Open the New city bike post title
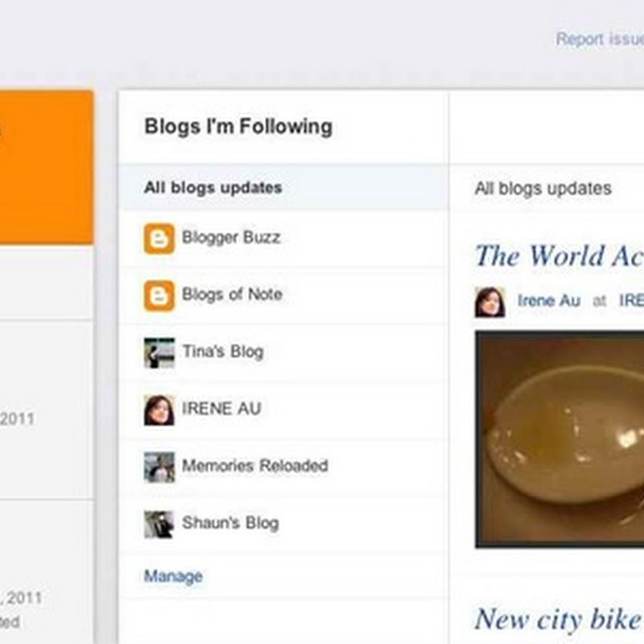The image size is (644, 644). pyautogui.click(x=559, y=620)
